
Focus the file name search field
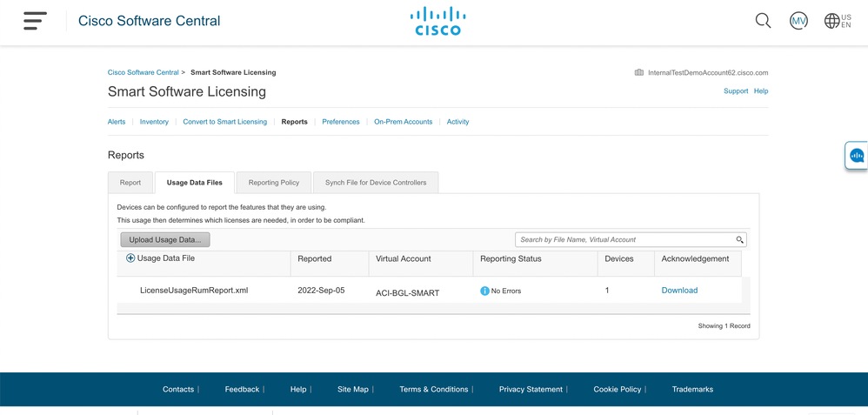[624, 239]
